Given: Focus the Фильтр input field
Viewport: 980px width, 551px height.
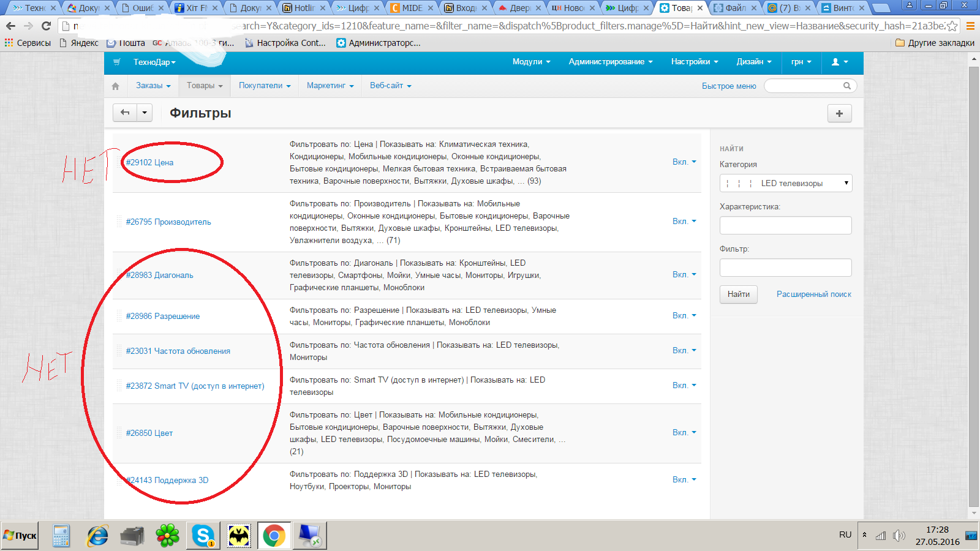Looking at the screenshot, I should (x=786, y=268).
